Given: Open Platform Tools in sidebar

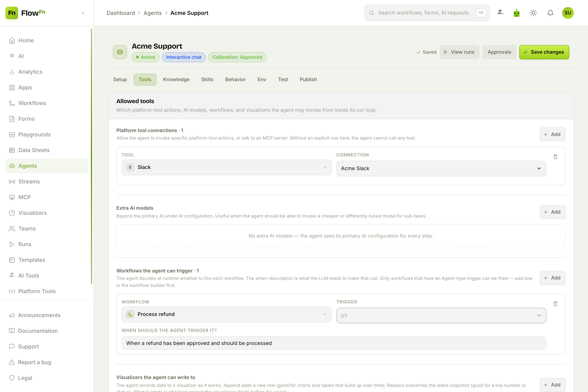Looking at the screenshot, I should pos(47,291).
